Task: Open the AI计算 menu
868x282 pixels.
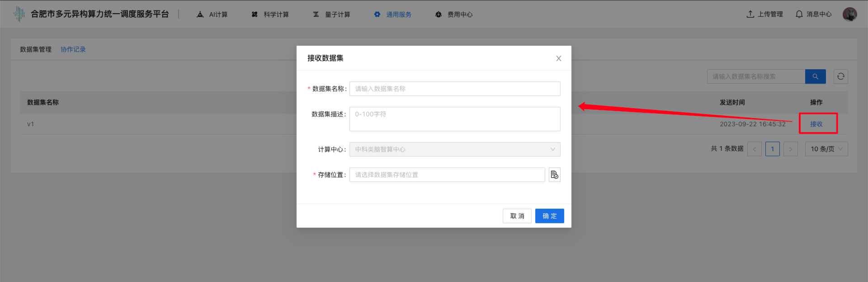Action: pyautogui.click(x=212, y=14)
